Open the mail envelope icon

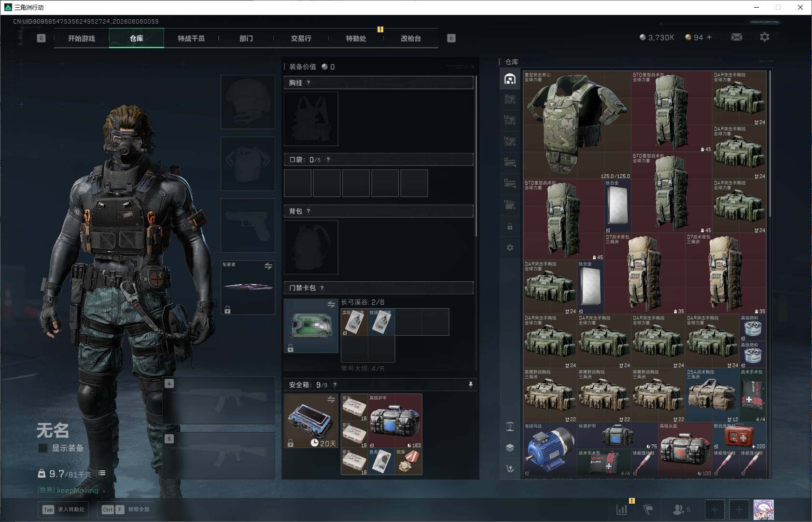pyautogui.click(x=737, y=37)
